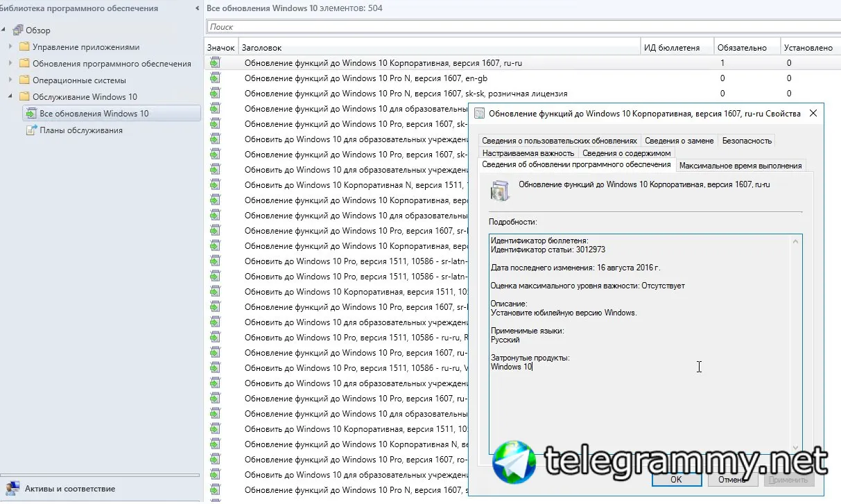Click the Дата последнего изменения line in details
Viewport: 841px width, 504px height.
(x=575, y=268)
